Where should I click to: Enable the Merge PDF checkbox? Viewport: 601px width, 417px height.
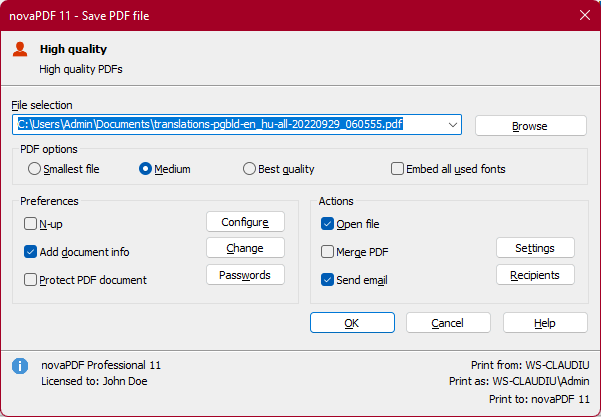coord(328,252)
